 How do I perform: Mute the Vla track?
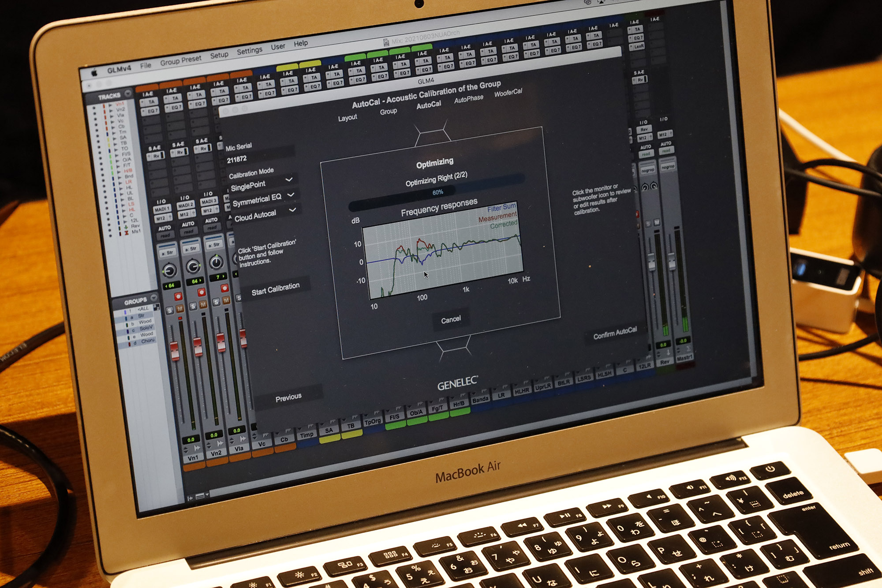[226, 300]
